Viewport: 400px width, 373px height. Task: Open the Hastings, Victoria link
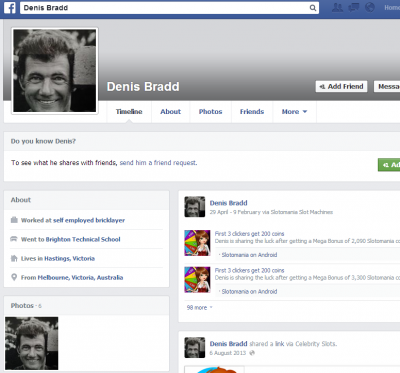coord(69,258)
